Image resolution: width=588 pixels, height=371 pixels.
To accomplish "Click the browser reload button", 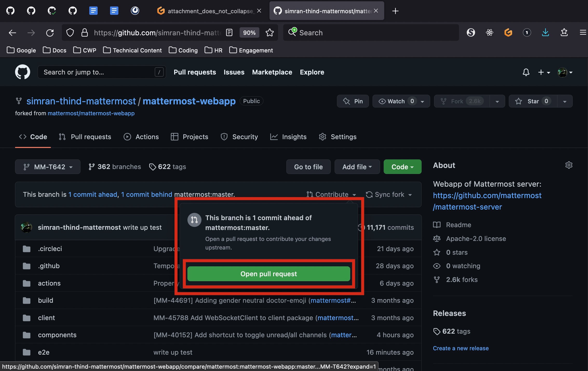I will (x=50, y=33).
